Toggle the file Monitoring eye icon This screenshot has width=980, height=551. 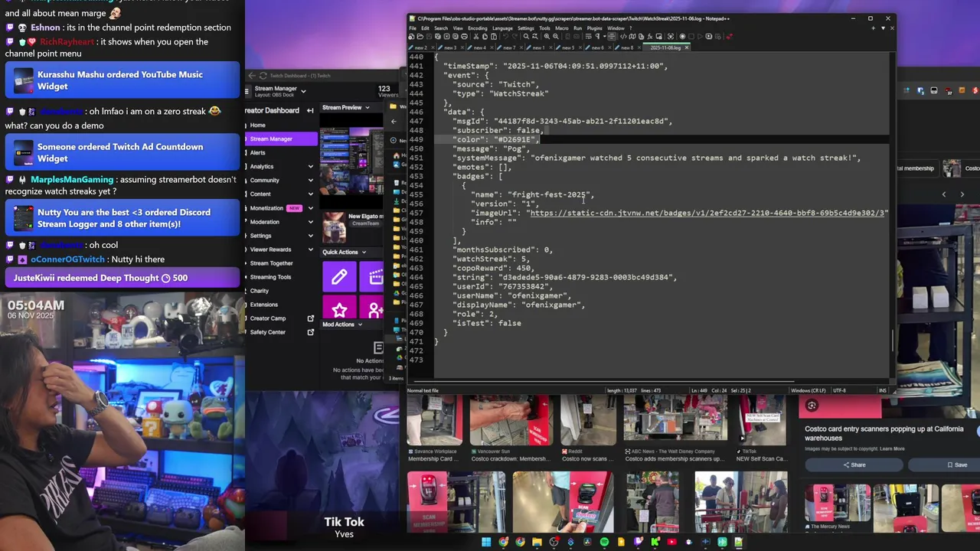pyautogui.click(x=671, y=36)
